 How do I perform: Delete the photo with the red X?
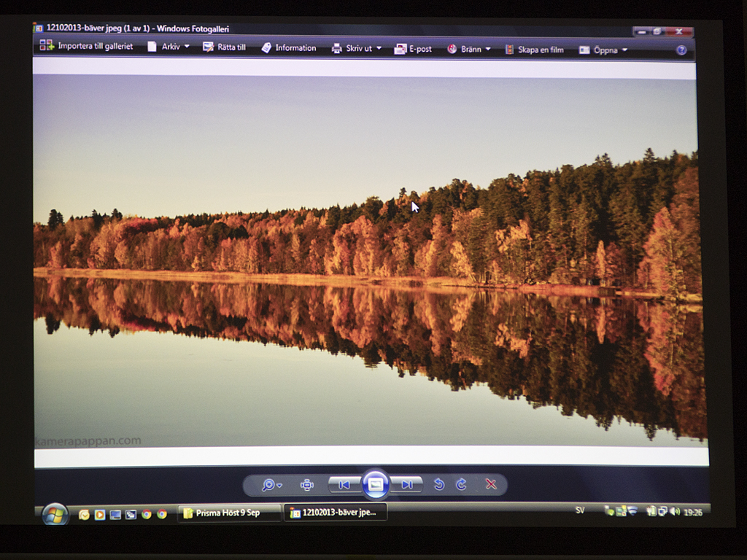point(491,484)
